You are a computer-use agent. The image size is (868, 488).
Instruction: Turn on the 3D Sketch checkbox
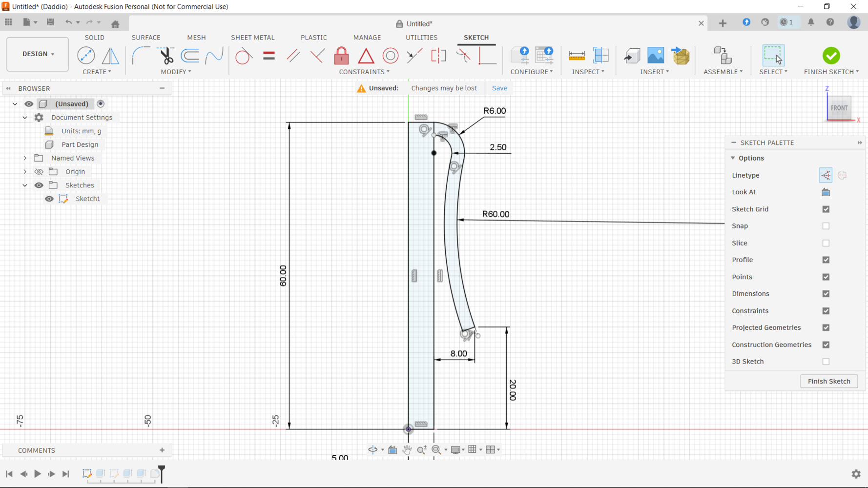click(826, 362)
